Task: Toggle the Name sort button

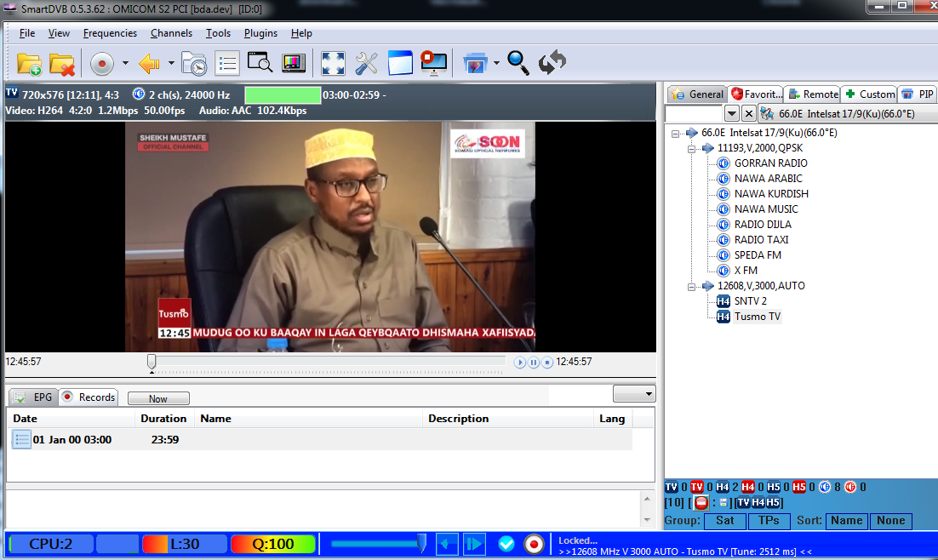Action: (x=846, y=521)
